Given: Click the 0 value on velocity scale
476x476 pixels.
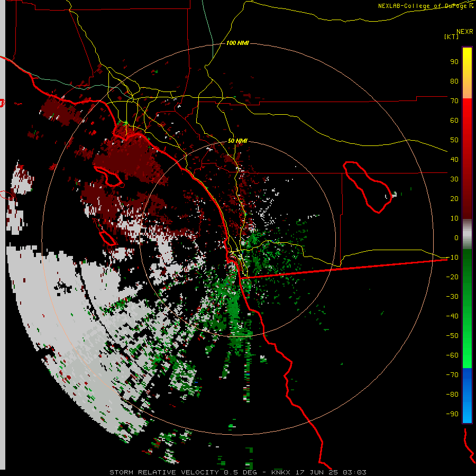Looking at the screenshot, I should pyautogui.click(x=456, y=238).
